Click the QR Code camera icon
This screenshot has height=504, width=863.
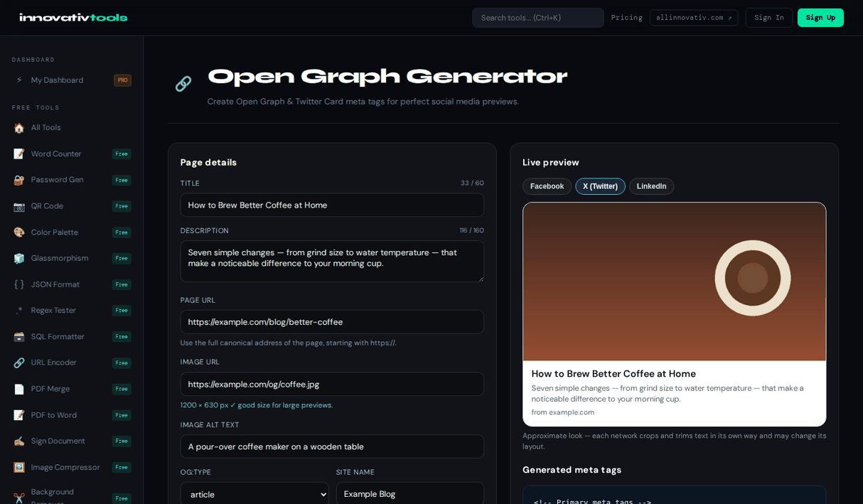19,206
